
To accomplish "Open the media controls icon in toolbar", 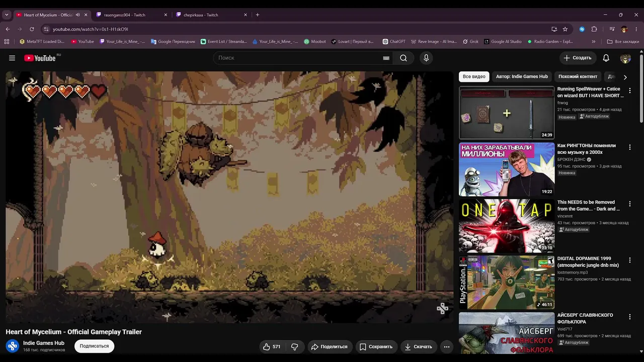I will [612, 29].
